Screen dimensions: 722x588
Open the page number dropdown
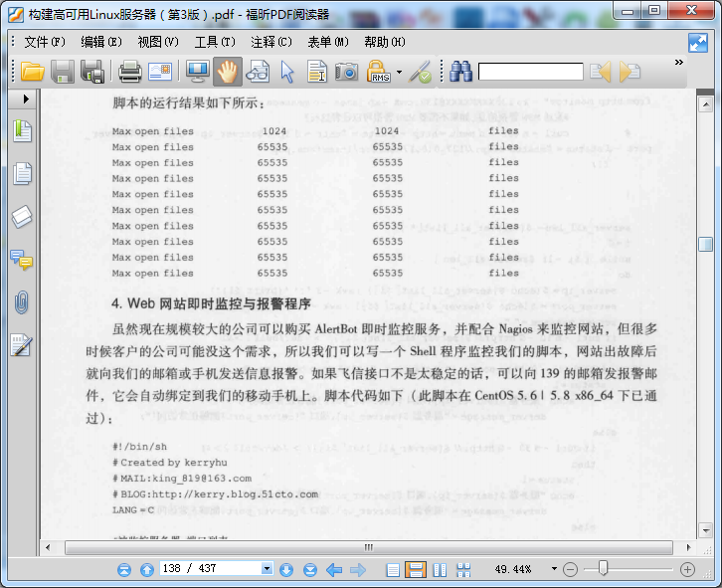point(268,568)
